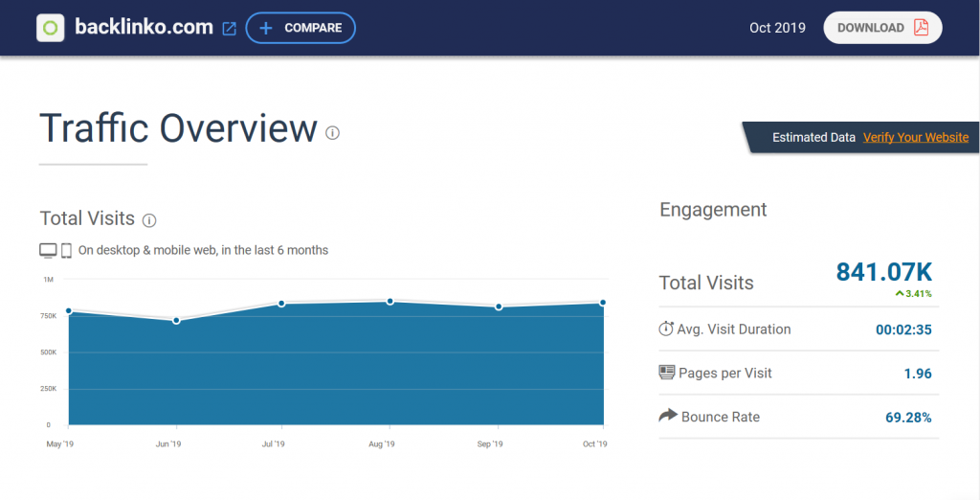
Task: Click the Engagement heading
Action: pyautogui.click(x=713, y=211)
